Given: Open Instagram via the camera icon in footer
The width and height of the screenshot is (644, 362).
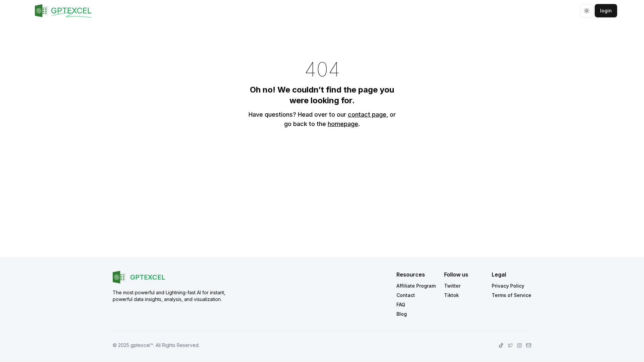Looking at the screenshot, I should click(x=519, y=345).
